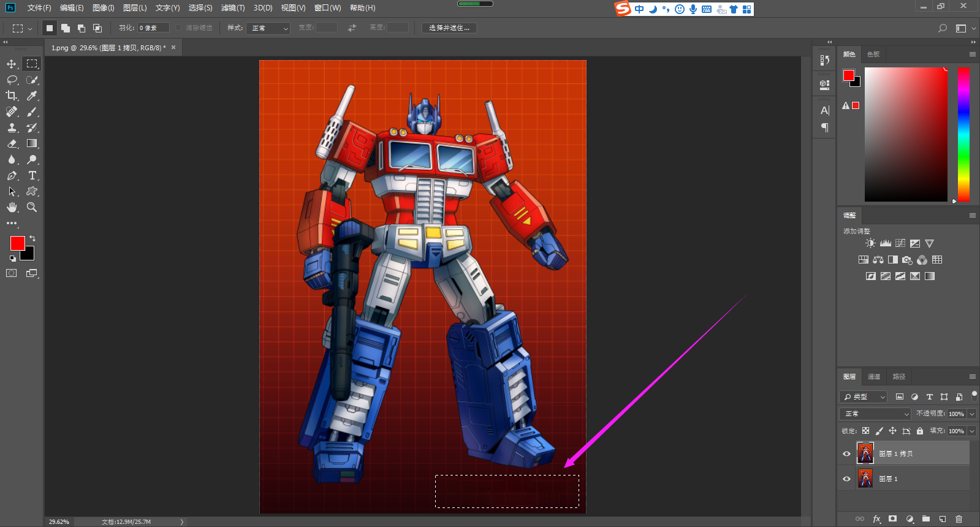Open the 文件(F) menu
This screenshot has width=980, height=527.
pos(39,8)
